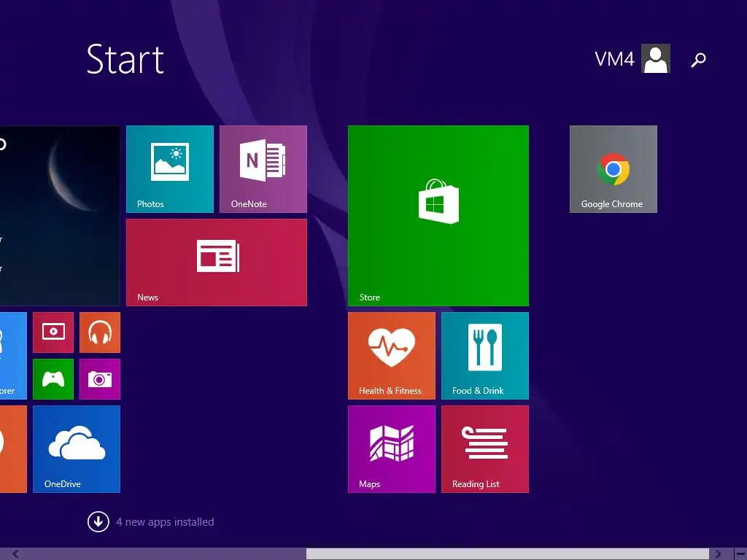This screenshot has height=560, width=747.
Task: Click the zoom-out minus button at corner
Action: [x=740, y=554]
